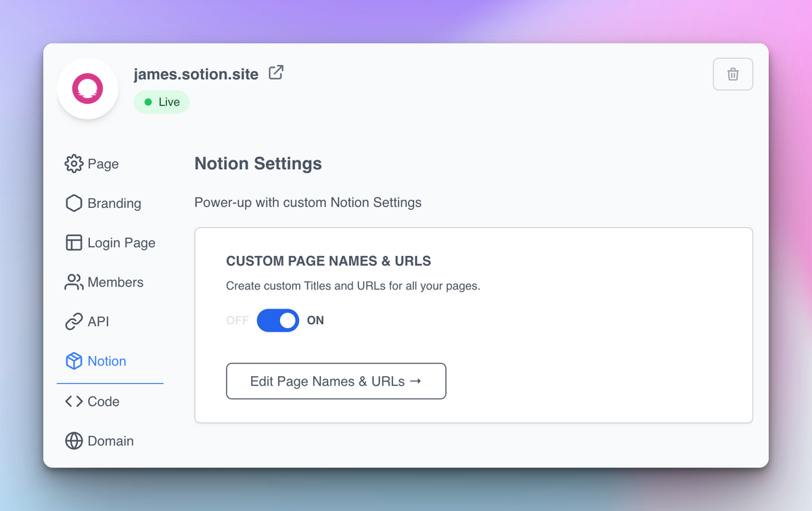Go to Domain settings

pos(99,441)
